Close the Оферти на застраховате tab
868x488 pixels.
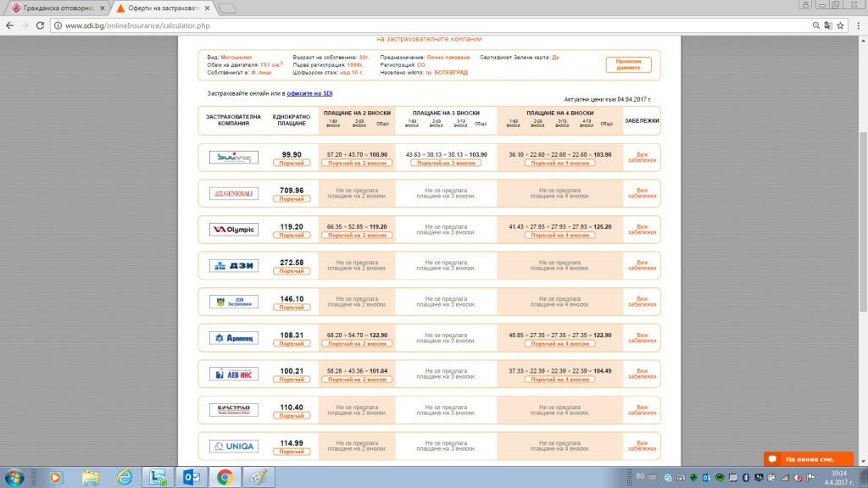click(207, 8)
